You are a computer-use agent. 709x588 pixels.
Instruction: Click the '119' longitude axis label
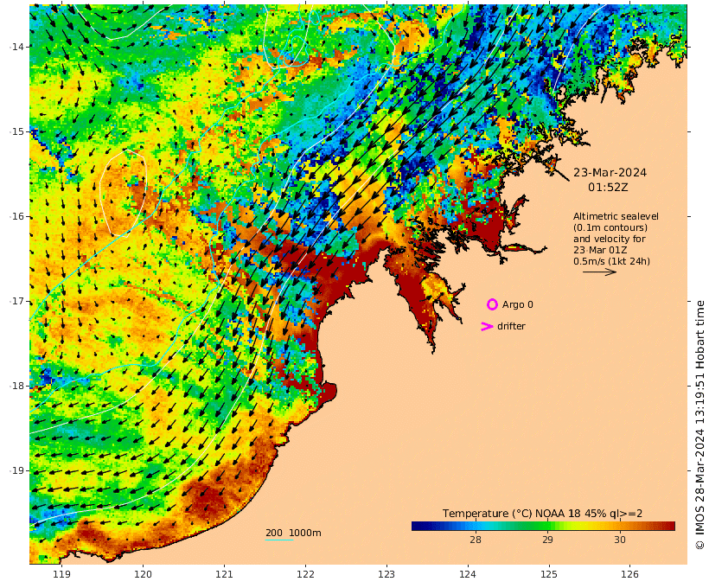(x=62, y=574)
